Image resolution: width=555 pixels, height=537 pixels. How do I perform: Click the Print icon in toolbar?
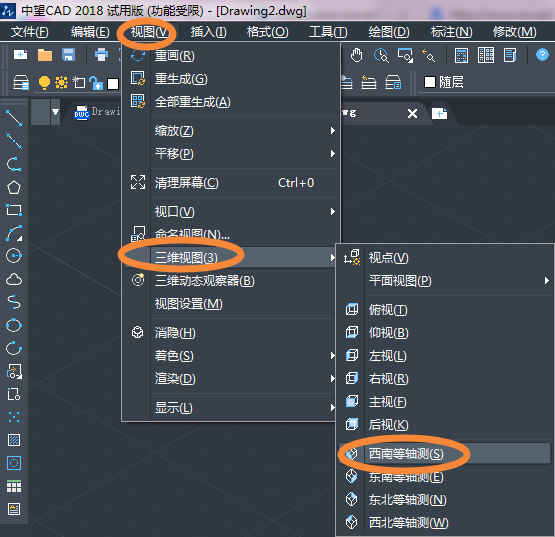pyautogui.click(x=101, y=55)
